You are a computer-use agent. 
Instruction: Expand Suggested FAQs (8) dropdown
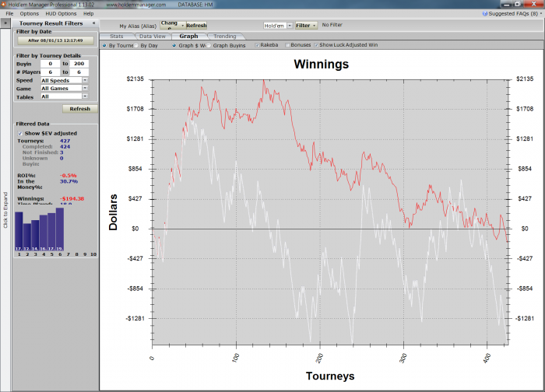[541, 13]
